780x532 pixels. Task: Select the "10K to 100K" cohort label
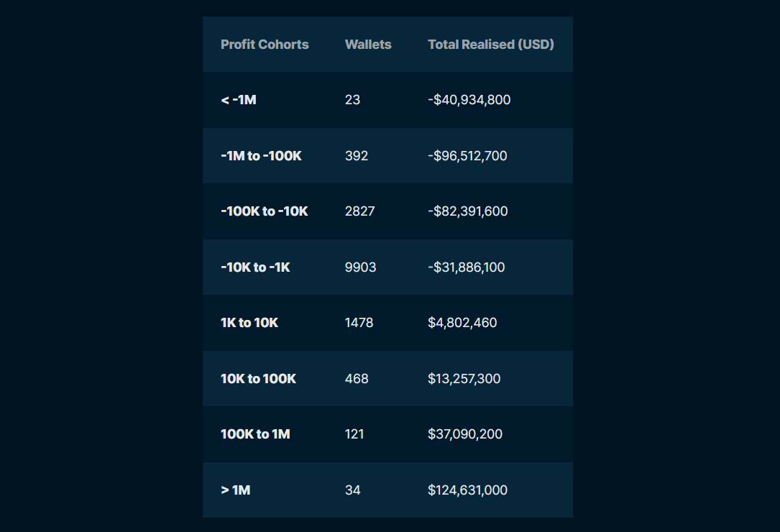[x=258, y=379]
